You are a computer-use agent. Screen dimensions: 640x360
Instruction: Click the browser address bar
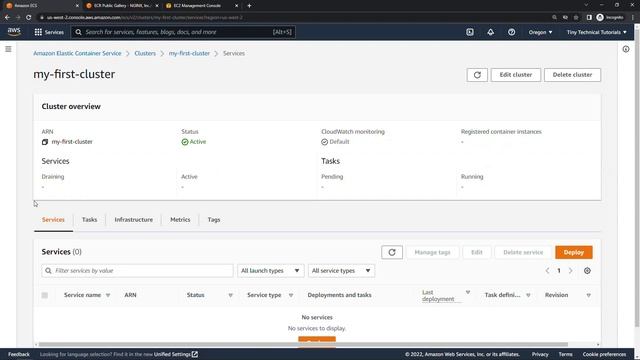click(293, 18)
